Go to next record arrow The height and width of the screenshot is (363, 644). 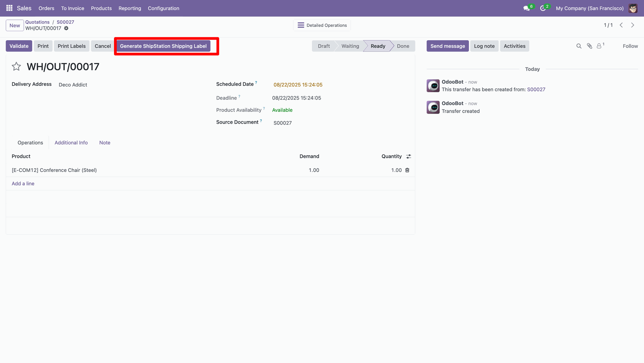[633, 25]
